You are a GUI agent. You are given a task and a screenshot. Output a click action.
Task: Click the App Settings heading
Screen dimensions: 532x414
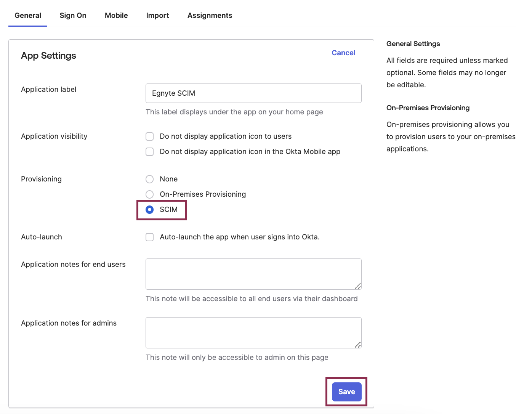(48, 56)
